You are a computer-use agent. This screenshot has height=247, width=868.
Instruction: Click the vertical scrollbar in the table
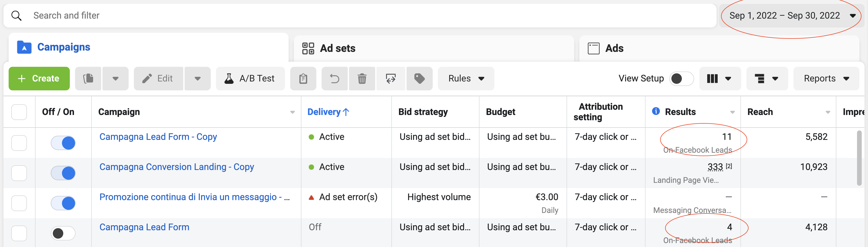(859, 158)
